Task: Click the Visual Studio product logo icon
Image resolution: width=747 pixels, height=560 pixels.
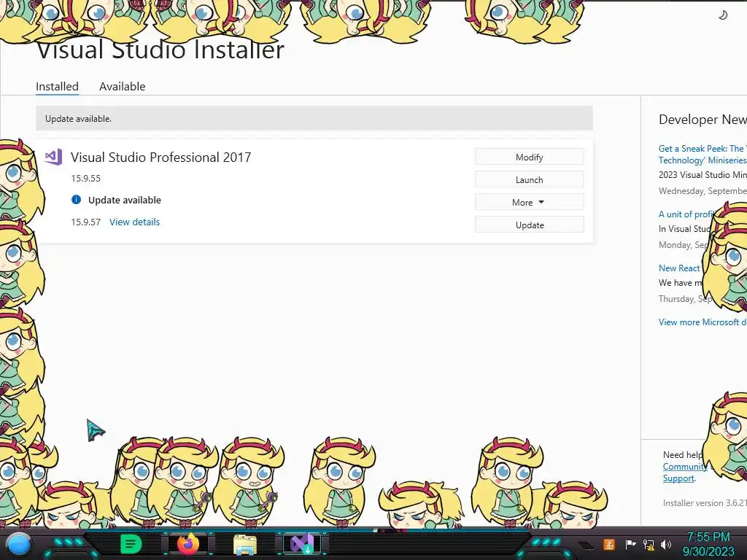Action: point(53,157)
